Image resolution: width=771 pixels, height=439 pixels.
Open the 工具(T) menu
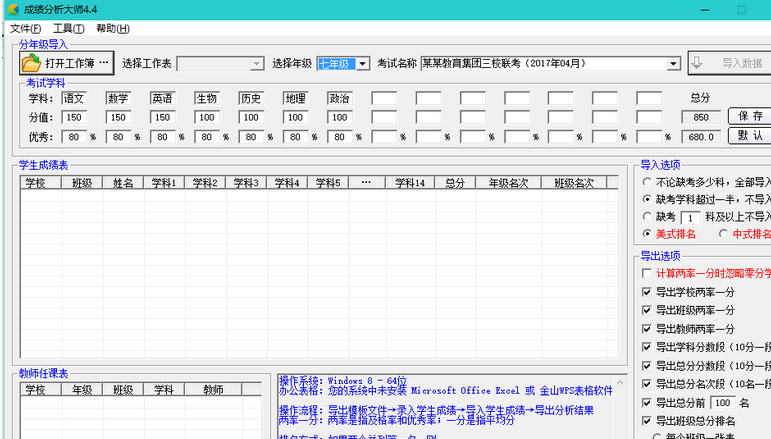69,29
